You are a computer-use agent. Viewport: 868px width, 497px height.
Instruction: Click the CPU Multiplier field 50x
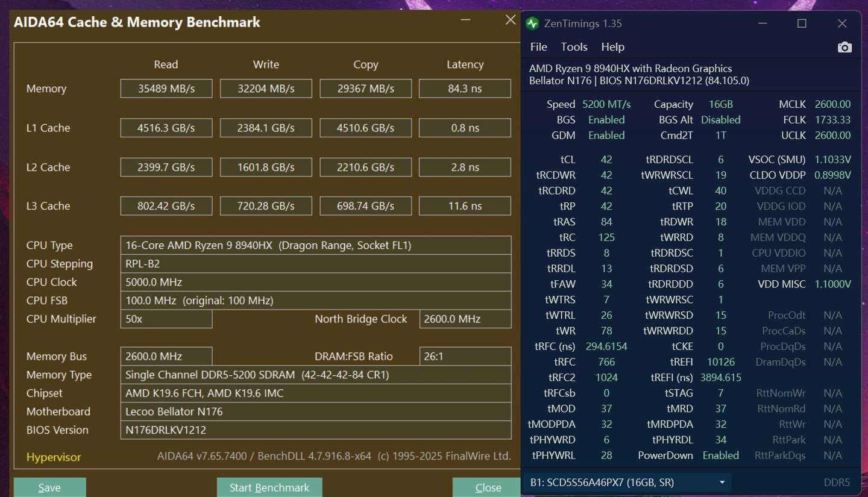tap(166, 319)
